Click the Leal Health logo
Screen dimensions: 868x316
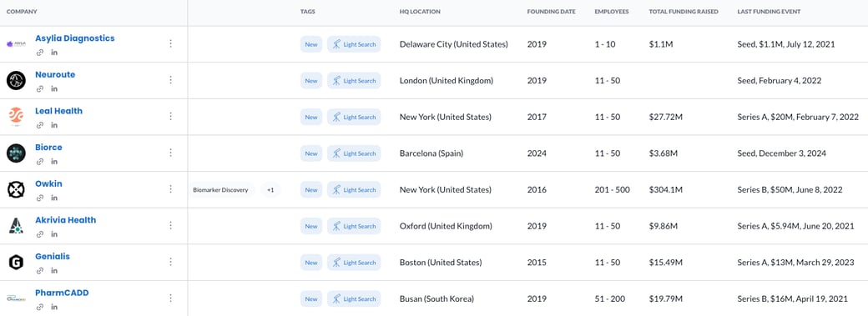pos(16,117)
